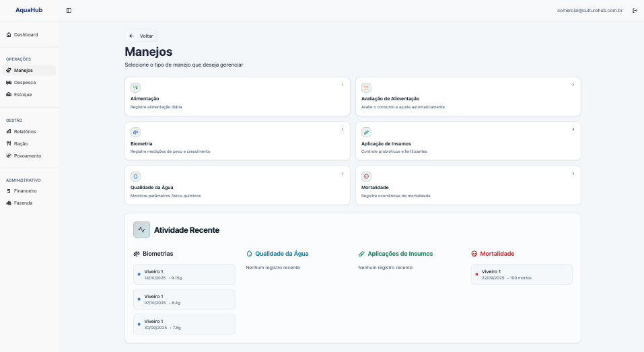Expand the Alimentação card chevron
Viewport: 644px width, 352px height.
(342, 85)
